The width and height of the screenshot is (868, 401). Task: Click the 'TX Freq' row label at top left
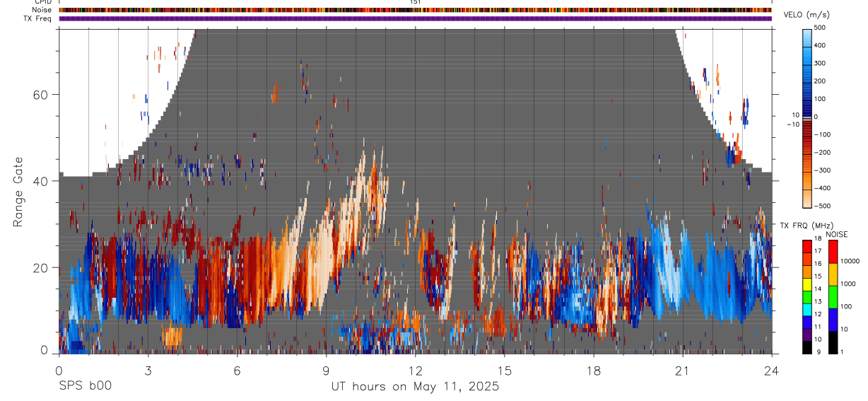39,18
